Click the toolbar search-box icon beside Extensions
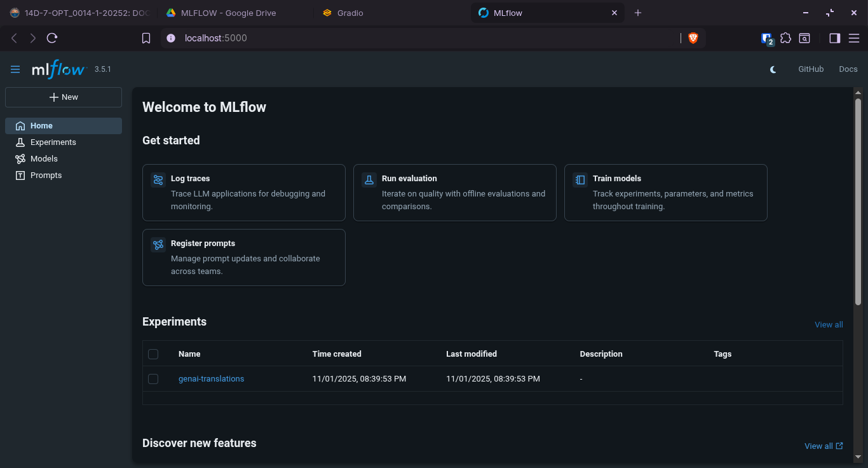 [804, 38]
